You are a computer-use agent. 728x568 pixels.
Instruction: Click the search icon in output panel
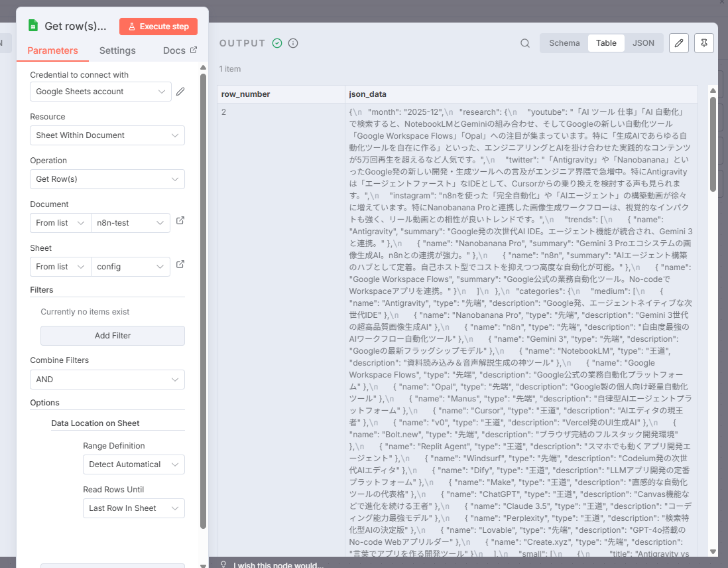click(x=524, y=43)
